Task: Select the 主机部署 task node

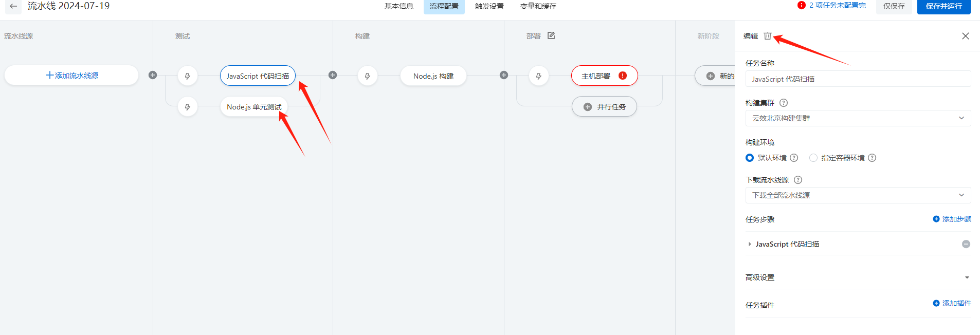Action: 596,76
